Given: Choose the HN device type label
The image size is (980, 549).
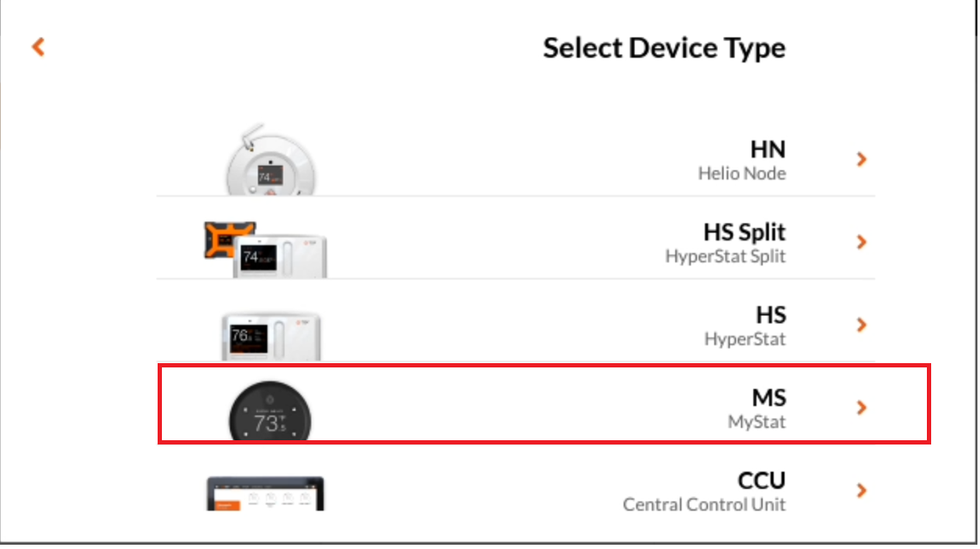Looking at the screenshot, I should [768, 149].
